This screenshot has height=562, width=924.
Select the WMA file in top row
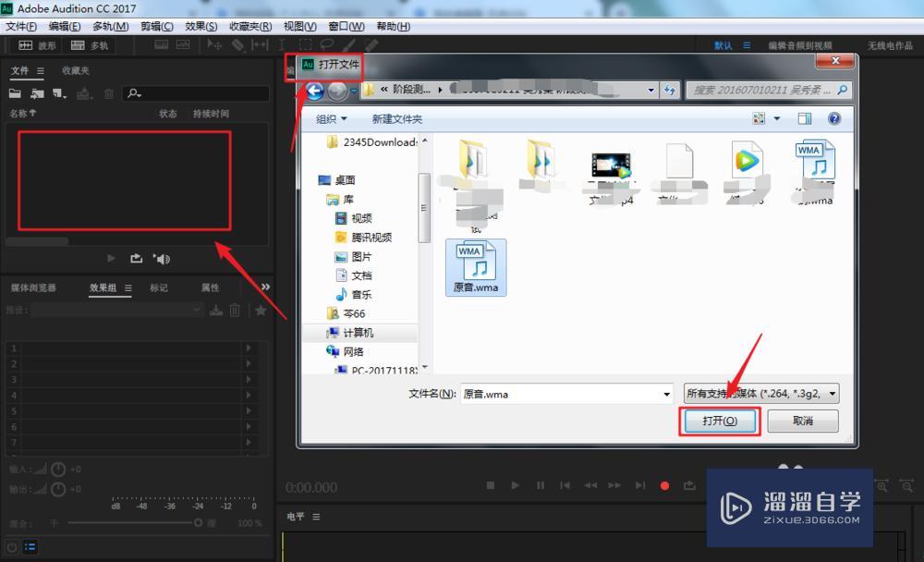point(816,172)
